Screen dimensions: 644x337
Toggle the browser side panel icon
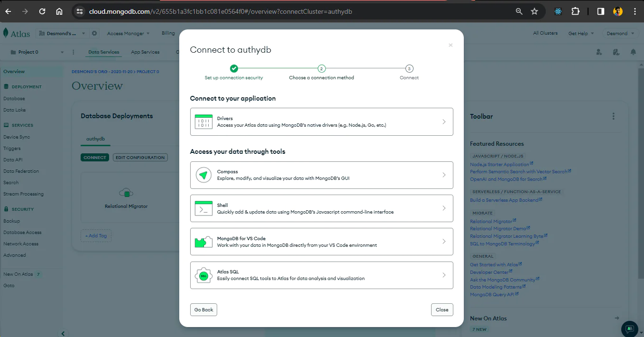pos(600,11)
